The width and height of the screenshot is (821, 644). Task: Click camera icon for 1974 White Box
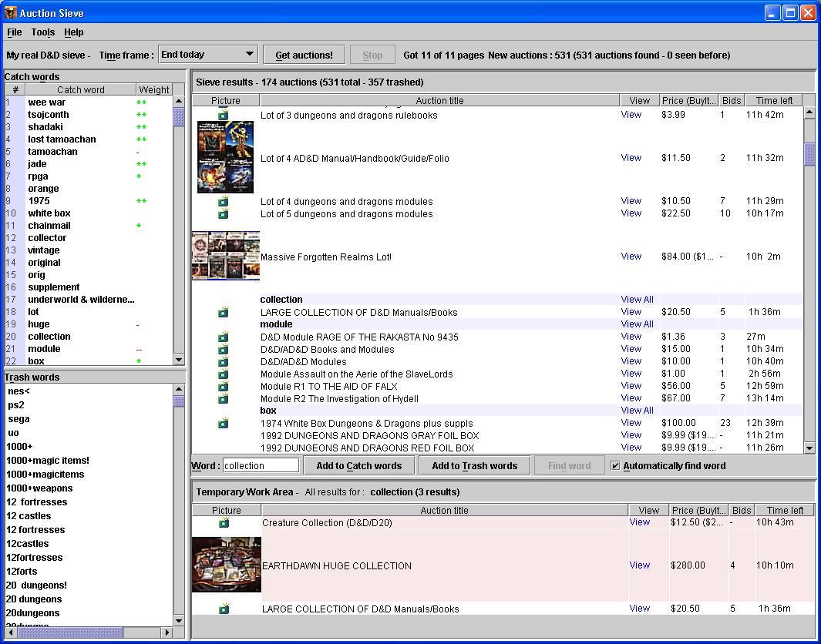(x=223, y=423)
